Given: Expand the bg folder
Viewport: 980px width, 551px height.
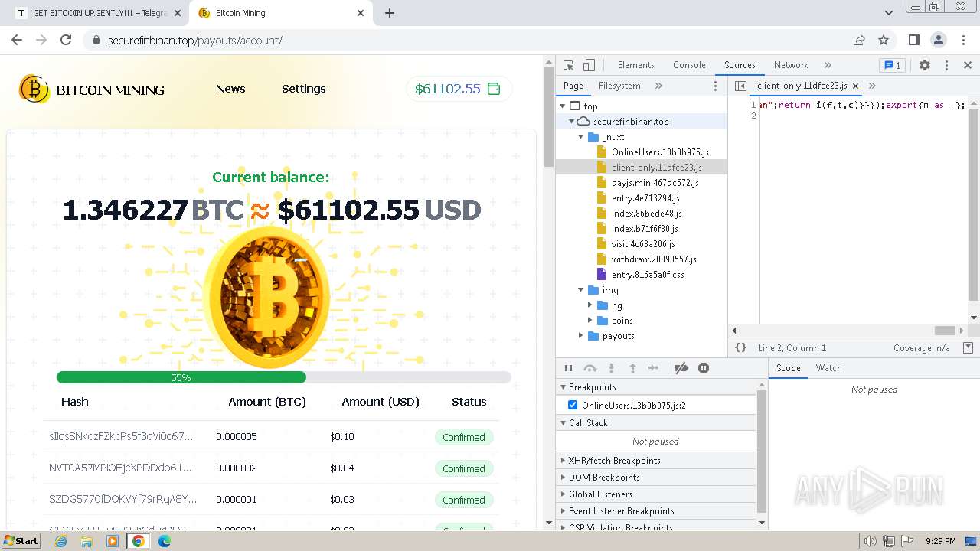Looking at the screenshot, I should click(x=590, y=305).
